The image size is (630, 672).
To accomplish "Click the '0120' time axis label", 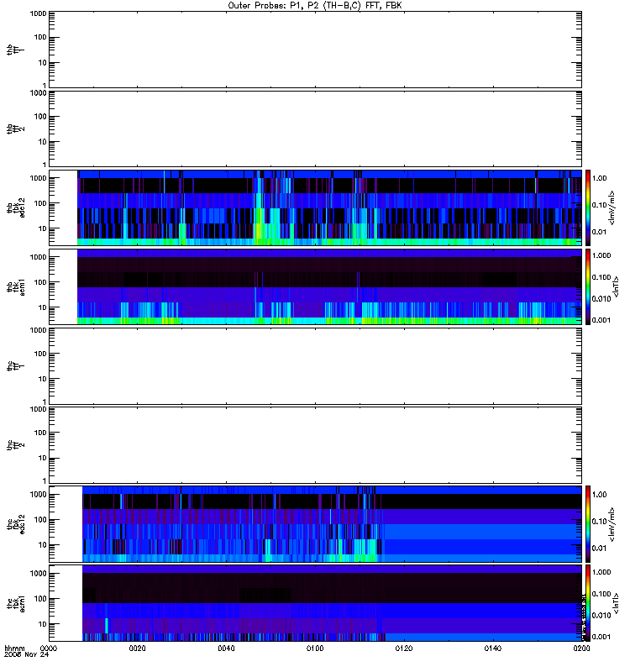I will pyautogui.click(x=404, y=648).
